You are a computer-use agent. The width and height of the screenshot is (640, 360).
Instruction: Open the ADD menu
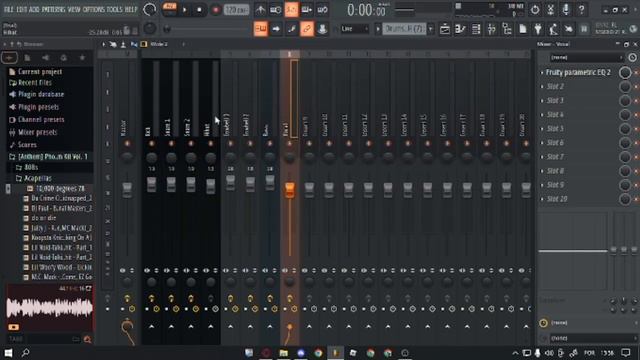pyautogui.click(x=34, y=9)
